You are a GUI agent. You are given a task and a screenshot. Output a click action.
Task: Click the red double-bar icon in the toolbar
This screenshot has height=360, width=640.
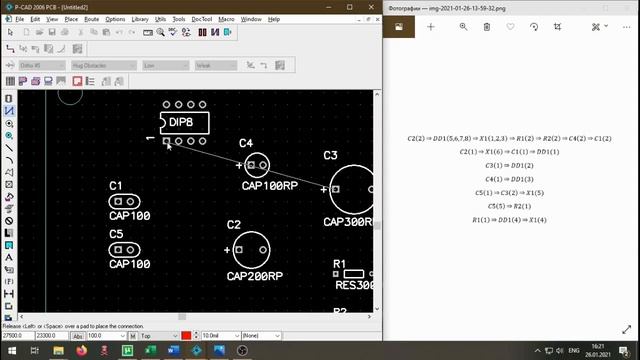202,32
